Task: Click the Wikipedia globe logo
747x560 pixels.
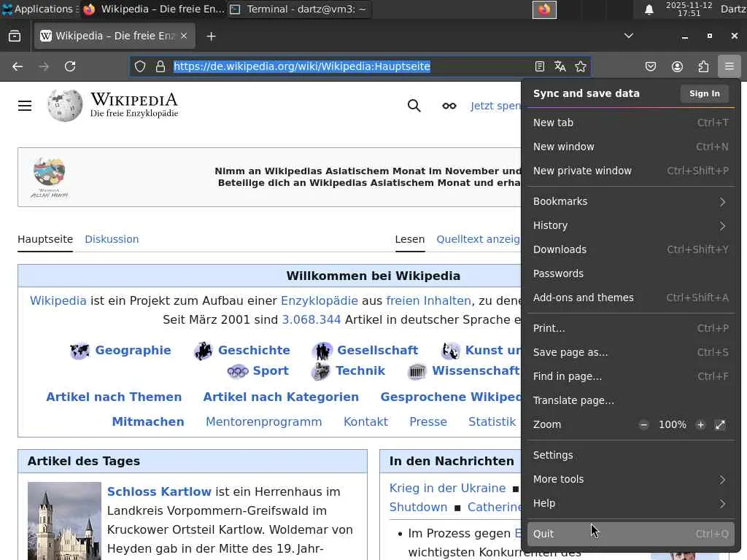Action: point(65,105)
